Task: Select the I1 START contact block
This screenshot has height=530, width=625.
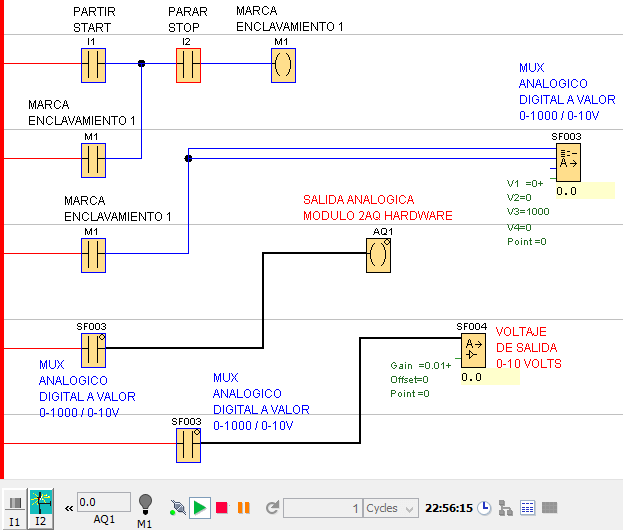Action: pyautogui.click(x=93, y=65)
